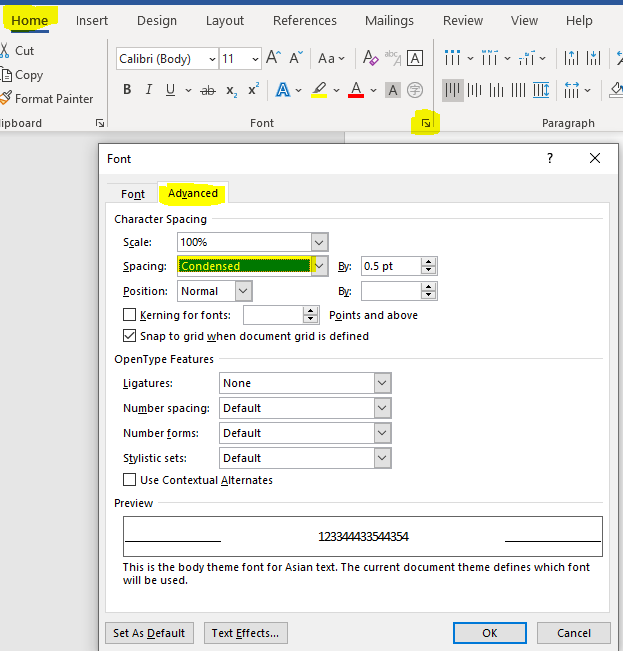This screenshot has width=623, height=651.
Task: Click the Copy icon
Action: pyautogui.click(x=6, y=75)
